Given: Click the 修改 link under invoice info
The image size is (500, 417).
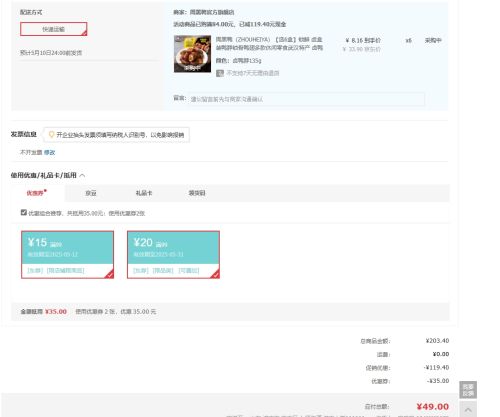Looking at the screenshot, I should pos(49,152).
